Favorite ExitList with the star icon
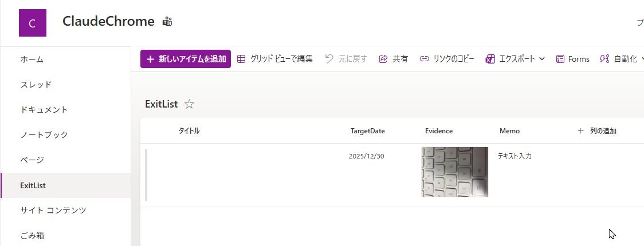Screen dimensions: 644x246 (x=189, y=104)
